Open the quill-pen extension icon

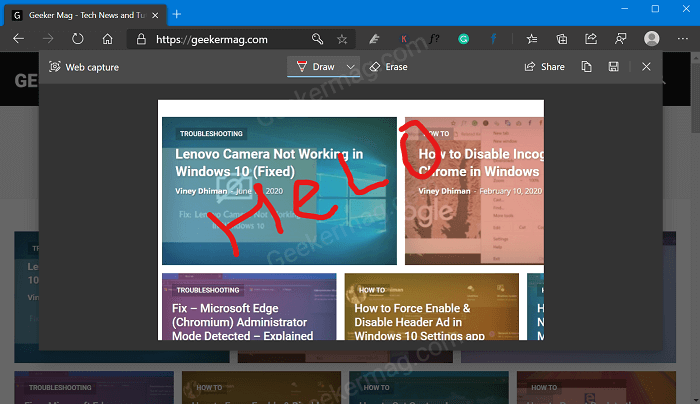point(374,39)
